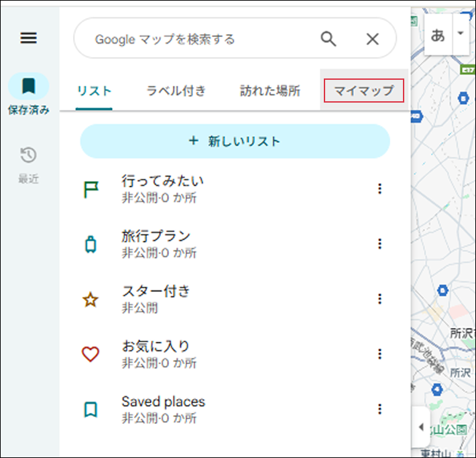
Task: Open more options for 旅行プラン list
Action: 379,243
